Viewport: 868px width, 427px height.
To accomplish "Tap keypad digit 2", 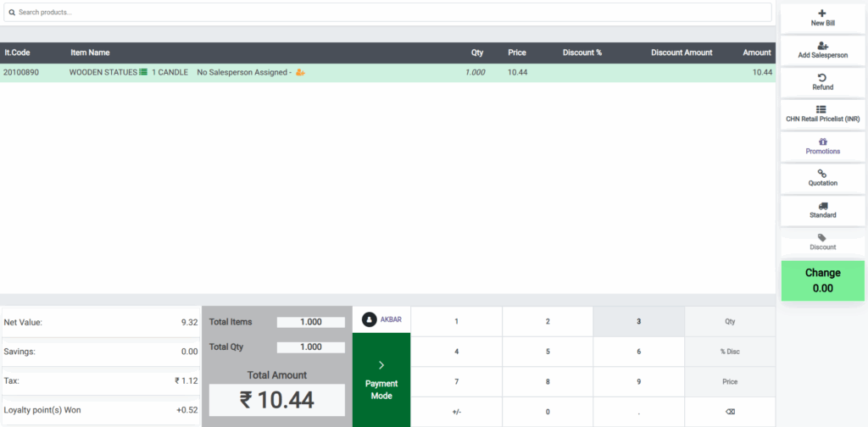I will (x=548, y=321).
